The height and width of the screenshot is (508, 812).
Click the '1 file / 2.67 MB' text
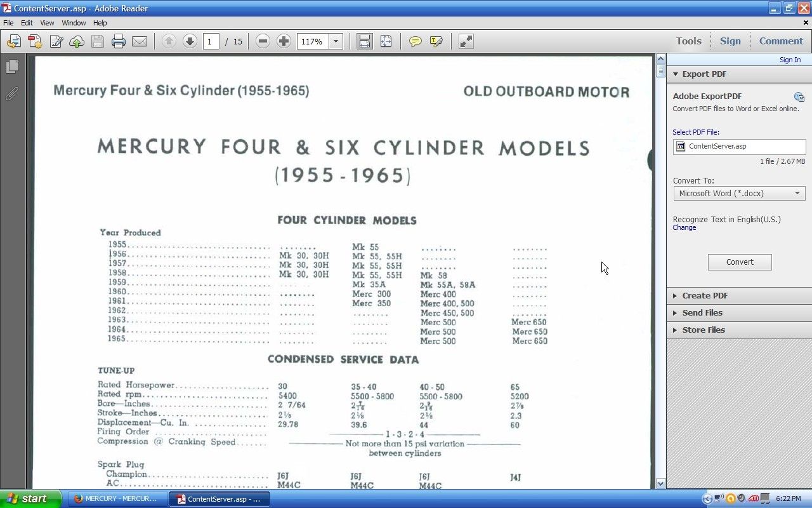click(782, 161)
